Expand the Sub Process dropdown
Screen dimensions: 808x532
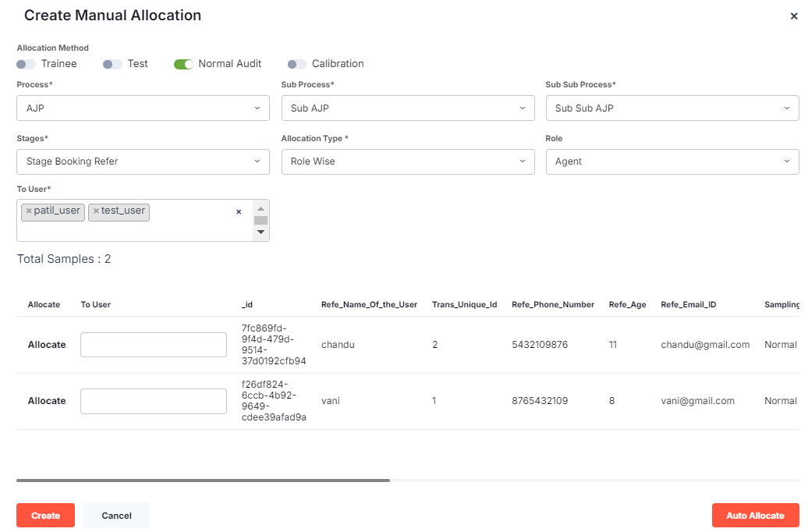(x=407, y=108)
